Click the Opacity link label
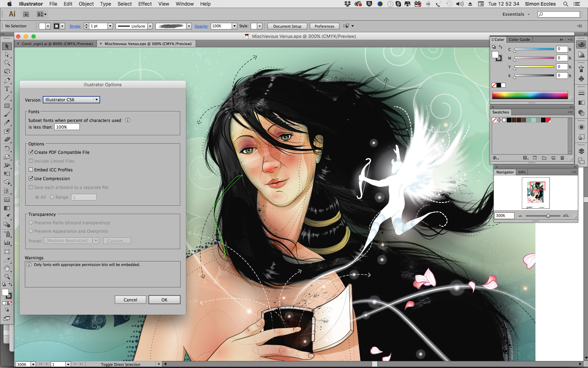 pyautogui.click(x=201, y=26)
